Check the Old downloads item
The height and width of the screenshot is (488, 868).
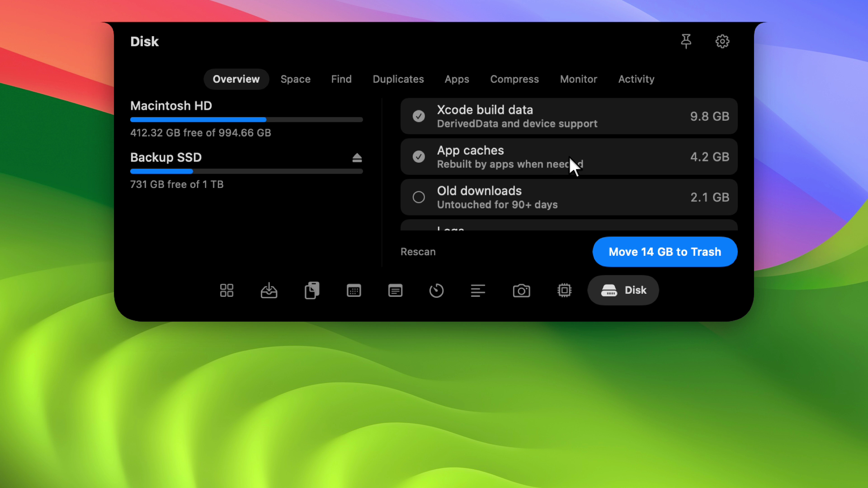419,197
